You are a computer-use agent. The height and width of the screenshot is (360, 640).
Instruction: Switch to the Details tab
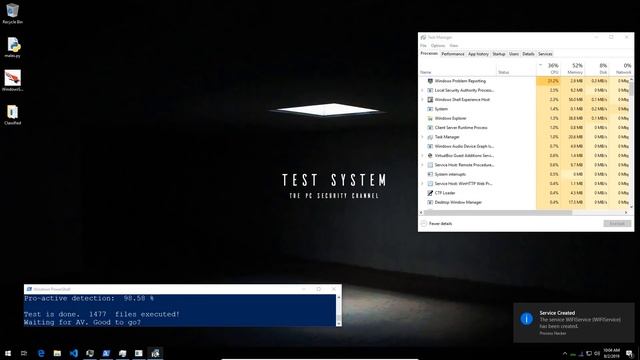(528, 54)
